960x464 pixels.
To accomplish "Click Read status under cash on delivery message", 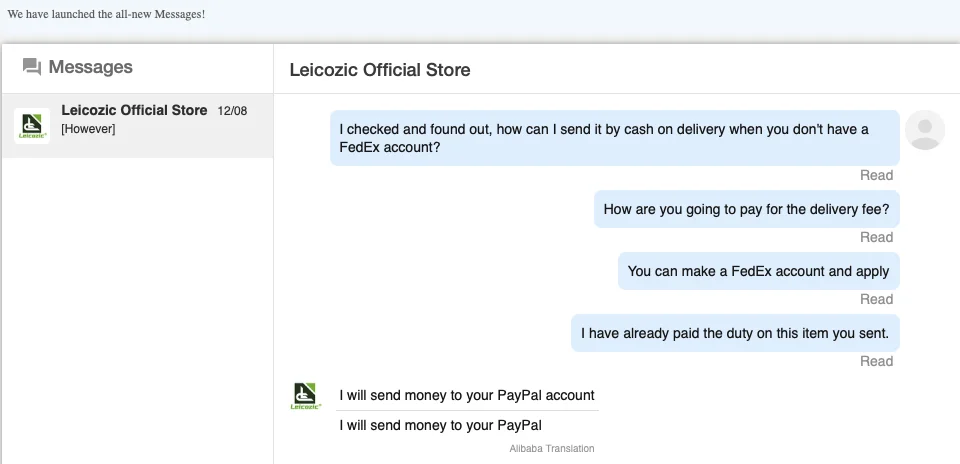I will coord(876,175).
